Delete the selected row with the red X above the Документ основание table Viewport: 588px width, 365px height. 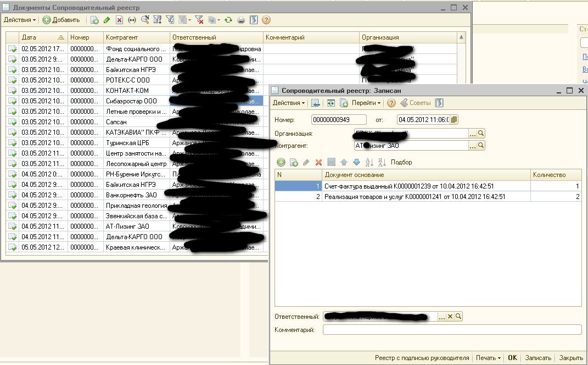click(x=319, y=162)
